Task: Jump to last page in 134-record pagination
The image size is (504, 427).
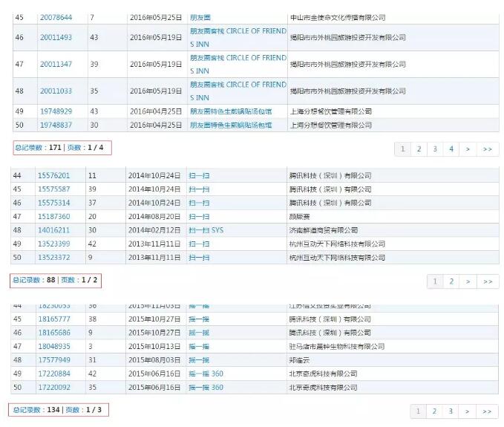Action: [487, 411]
